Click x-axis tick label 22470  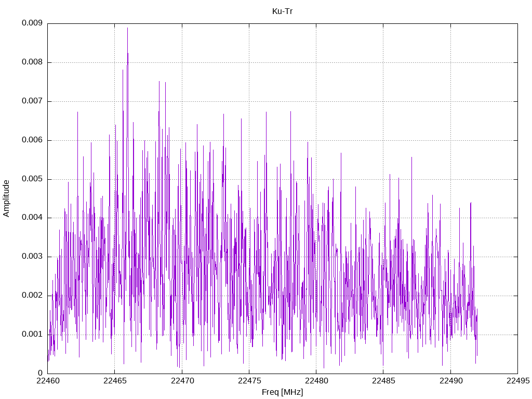point(182,381)
